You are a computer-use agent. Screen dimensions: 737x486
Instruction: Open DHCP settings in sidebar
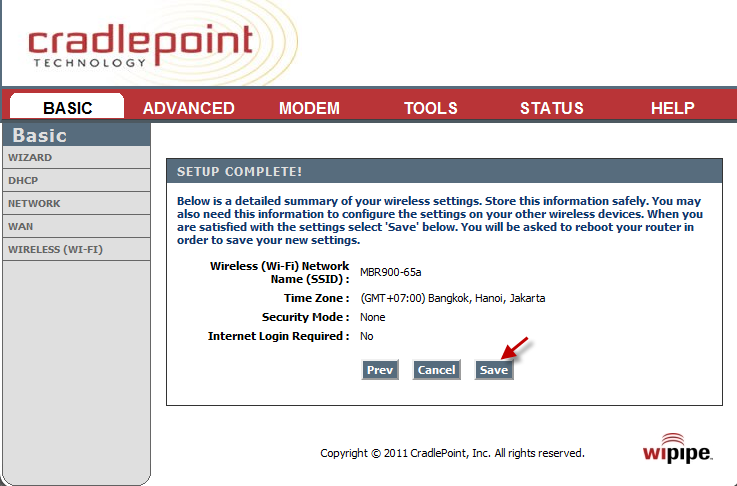click(x=77, y=180)
